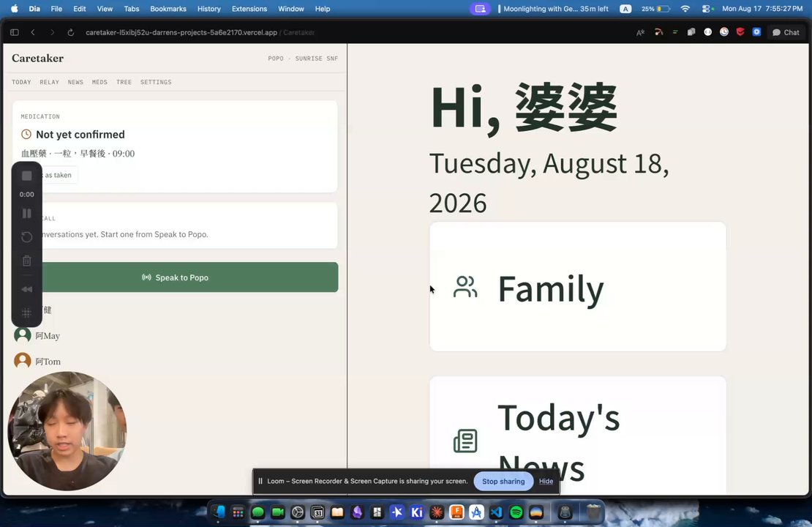Click the 血壓藥 09:00 medication line

[x=78, y=154]
